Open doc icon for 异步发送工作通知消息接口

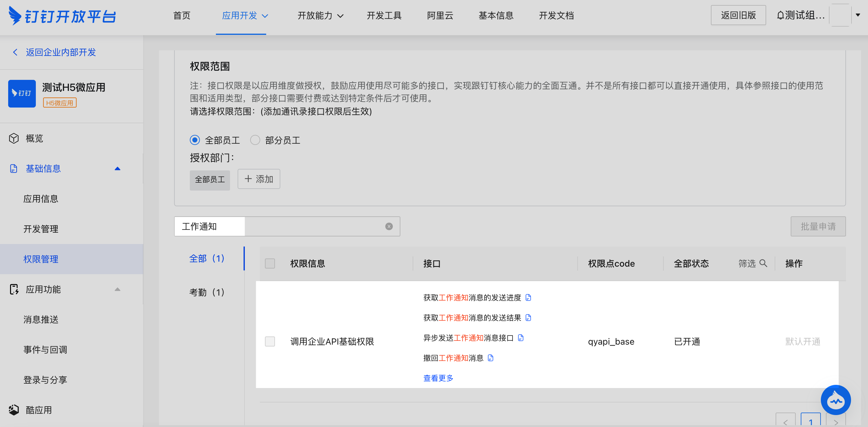click(x=521, y=338)
